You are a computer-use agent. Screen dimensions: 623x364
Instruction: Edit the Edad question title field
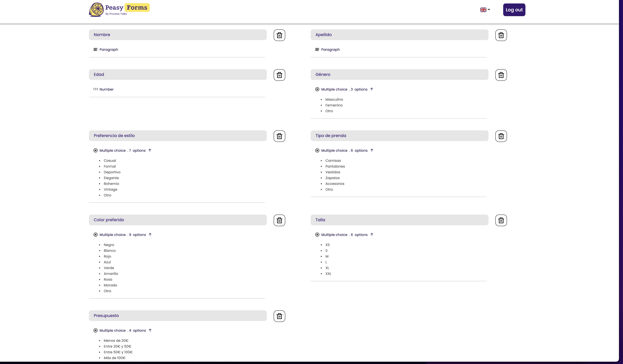[x=178, y=75]
